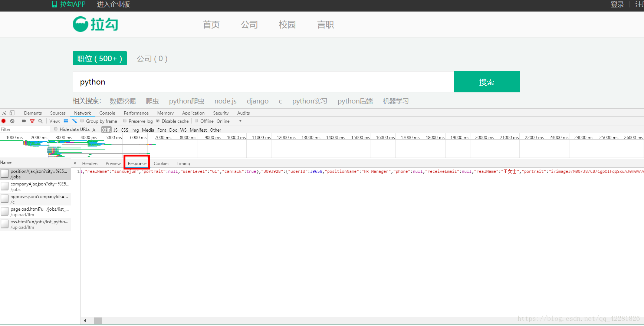Filter requests by WS
Viewport: 644px width, 326px height.
[183, 130]
